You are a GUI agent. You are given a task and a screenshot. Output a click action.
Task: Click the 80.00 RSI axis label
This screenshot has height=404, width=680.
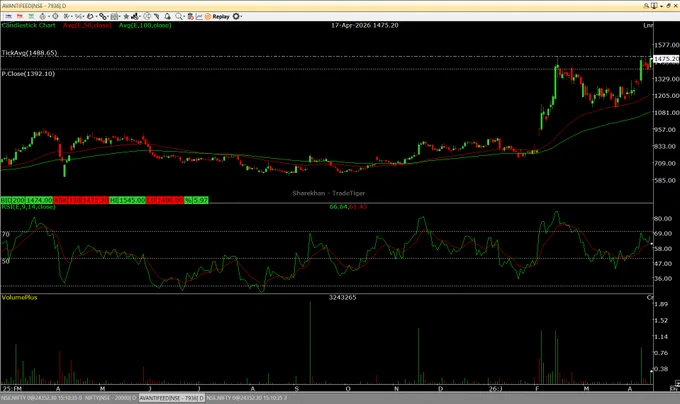point(663,218)
